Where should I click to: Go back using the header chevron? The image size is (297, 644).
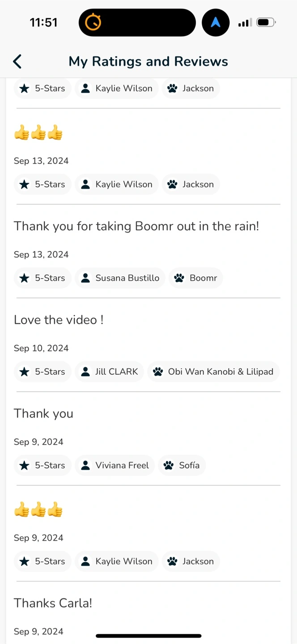(17, 61)
